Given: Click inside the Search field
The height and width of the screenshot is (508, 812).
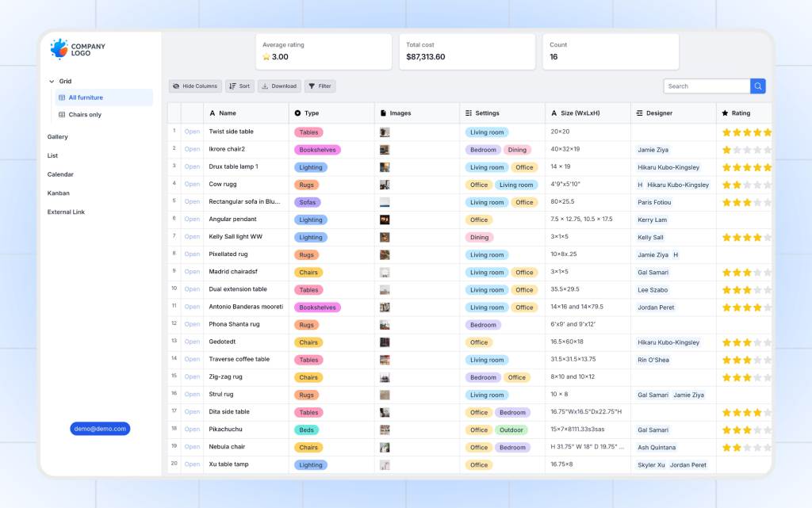Looking at the screenshot, I should (x=706, y=85).
